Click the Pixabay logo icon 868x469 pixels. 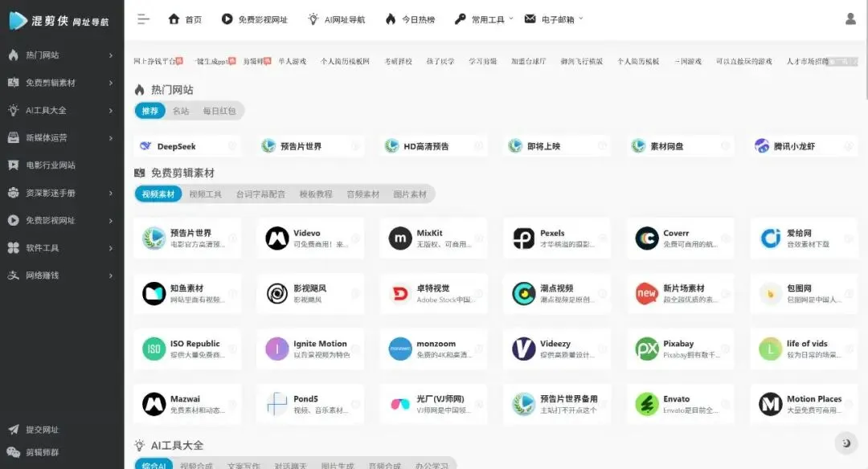pyautogui.click(x=646, y=349)
